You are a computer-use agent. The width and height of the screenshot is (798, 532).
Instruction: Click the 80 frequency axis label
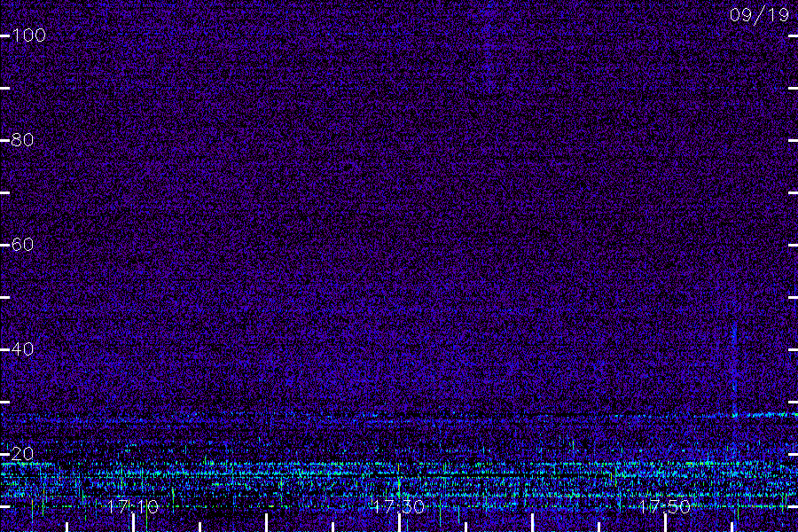[x=22, y=139]
